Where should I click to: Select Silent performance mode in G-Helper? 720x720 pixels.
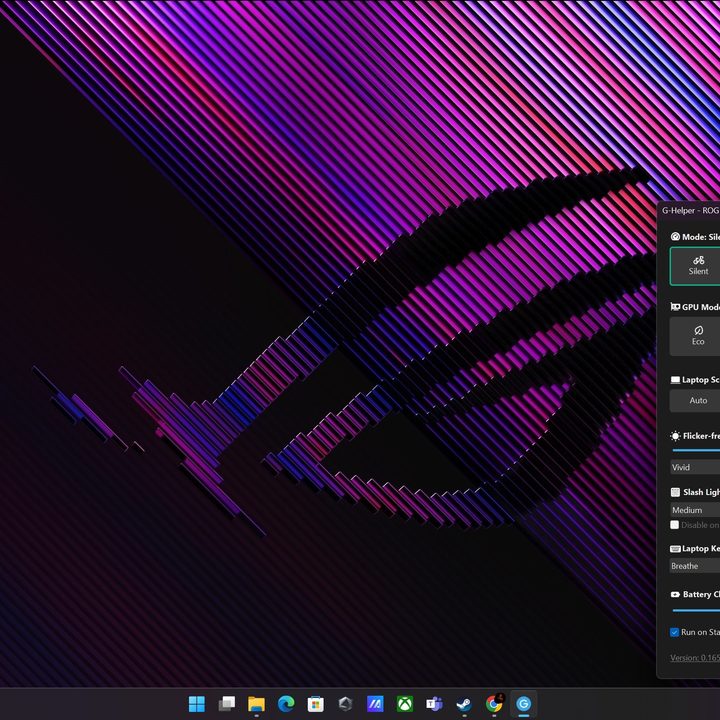pos(695,266)
